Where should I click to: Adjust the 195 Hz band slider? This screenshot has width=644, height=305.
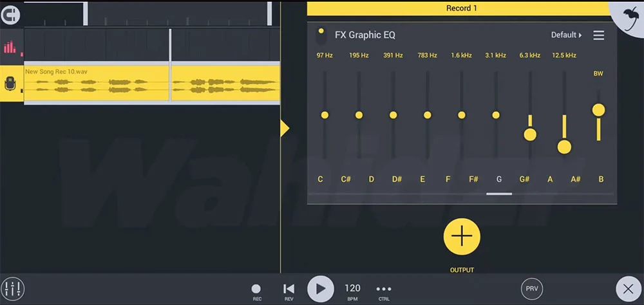(359, 115)
